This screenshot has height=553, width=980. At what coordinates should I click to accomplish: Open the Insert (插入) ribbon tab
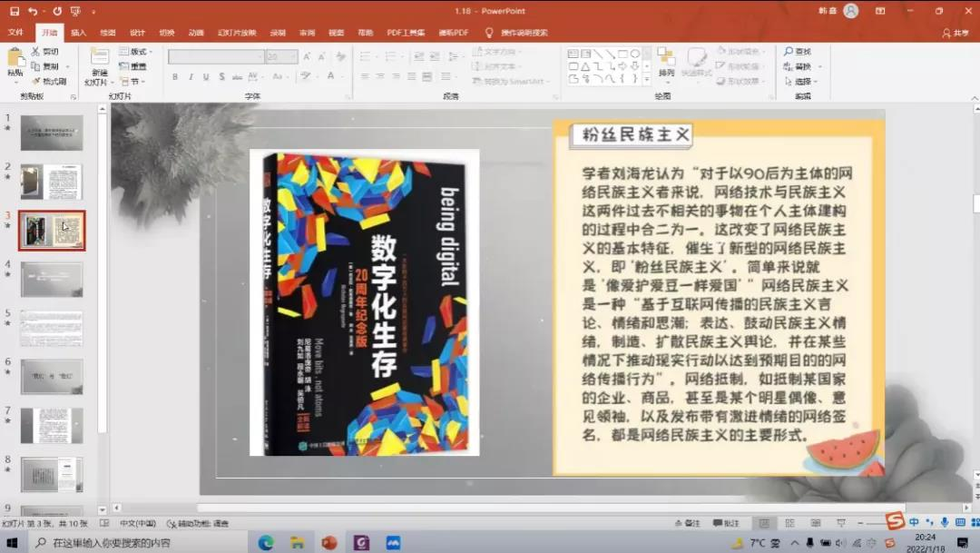[x=78, y=33]
